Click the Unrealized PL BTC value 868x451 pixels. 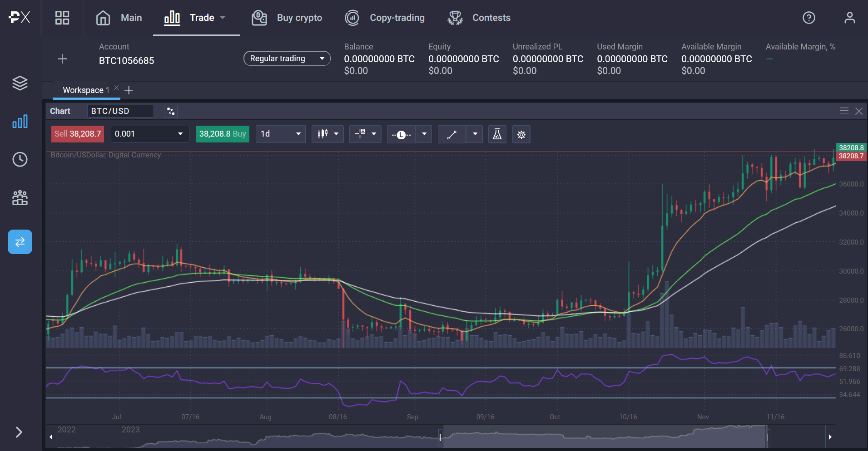click(548, 59)
